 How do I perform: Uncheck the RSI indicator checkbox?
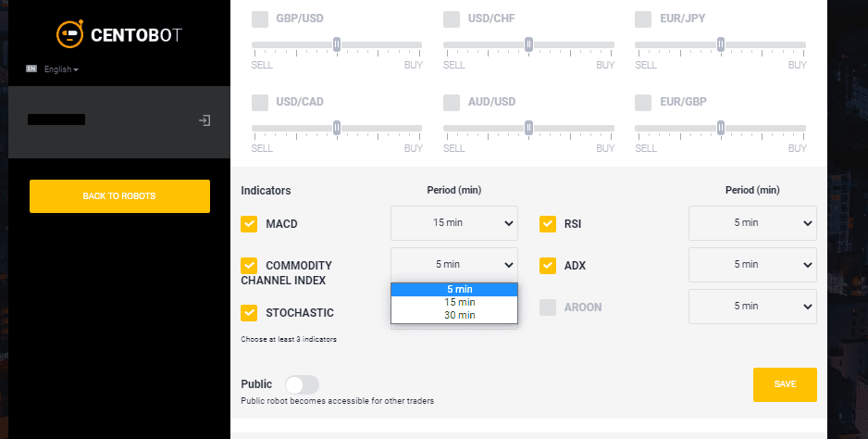click(548, 224)
